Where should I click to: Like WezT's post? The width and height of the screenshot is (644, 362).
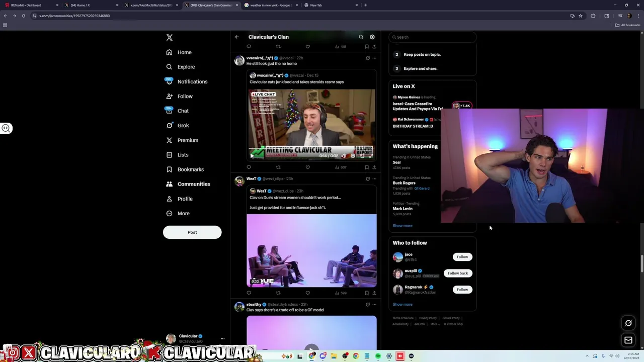(x=307, y=293)
